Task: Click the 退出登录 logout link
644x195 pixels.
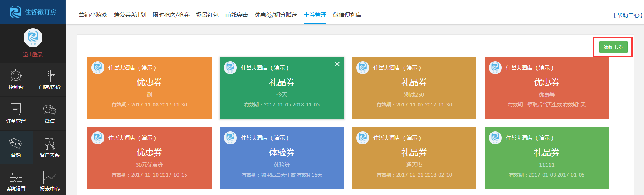Action: point(33,55)
